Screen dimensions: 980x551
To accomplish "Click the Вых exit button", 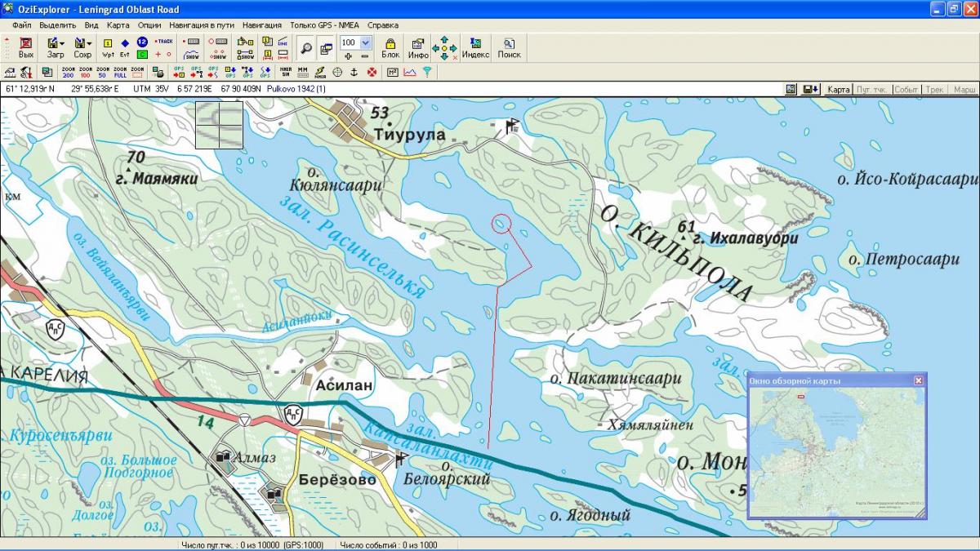I will [26, 47].
